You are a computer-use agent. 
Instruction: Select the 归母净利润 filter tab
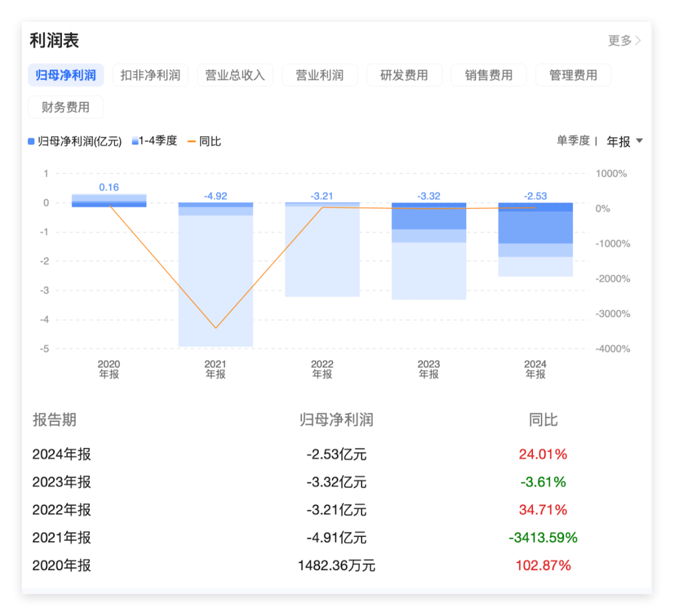tap(66, 75)
